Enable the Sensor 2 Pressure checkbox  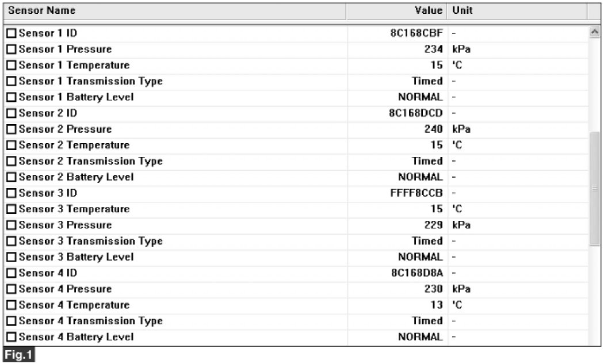tap(12, 129)
